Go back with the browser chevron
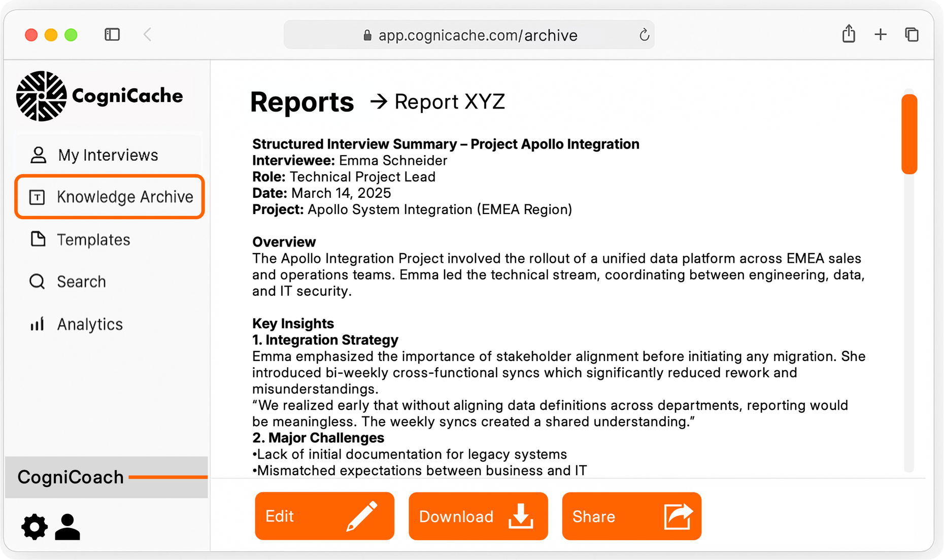This screenshot has width=944, height=560. click(148, 34)
